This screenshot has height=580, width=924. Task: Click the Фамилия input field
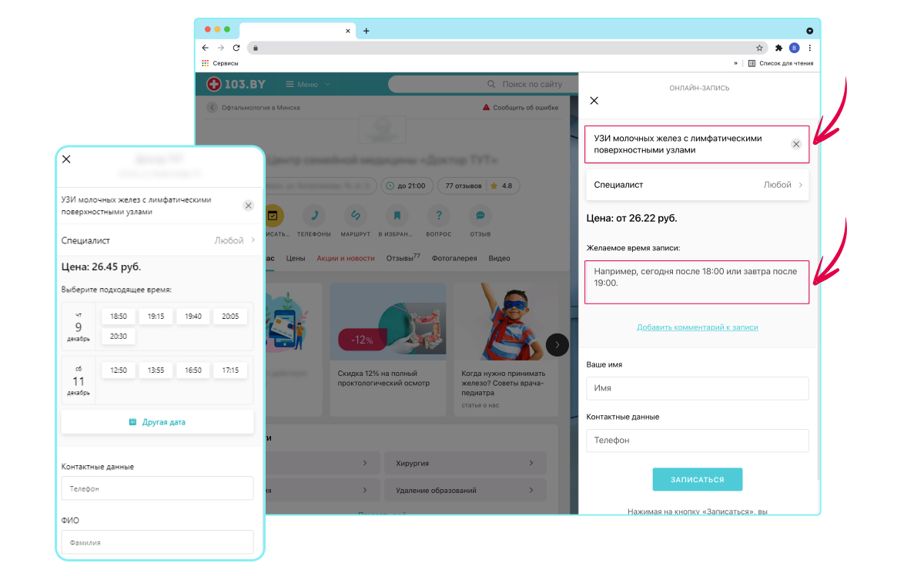(x=157, y=542)
